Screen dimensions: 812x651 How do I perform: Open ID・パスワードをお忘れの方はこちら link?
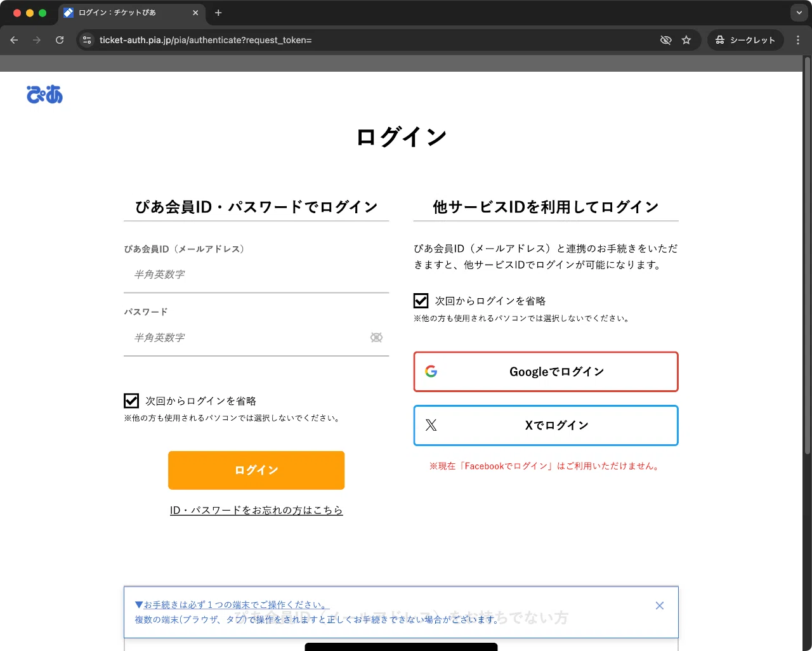(x=256, y=510)
